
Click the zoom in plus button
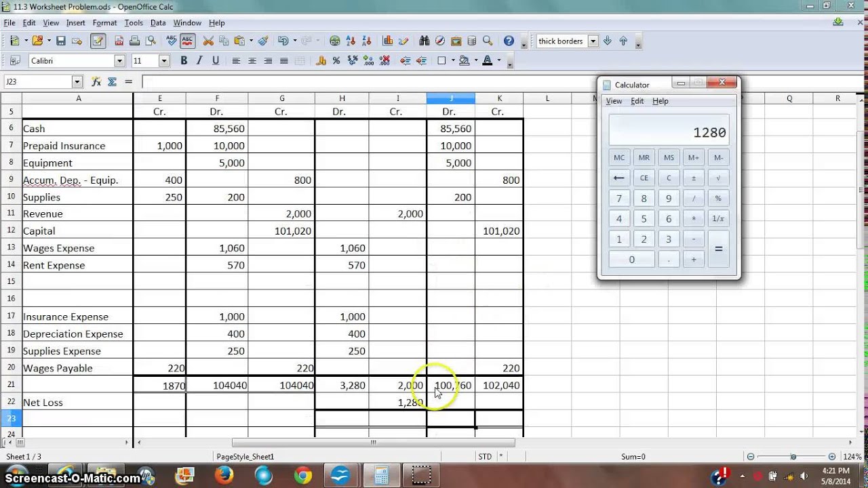(x=833, y=457)
